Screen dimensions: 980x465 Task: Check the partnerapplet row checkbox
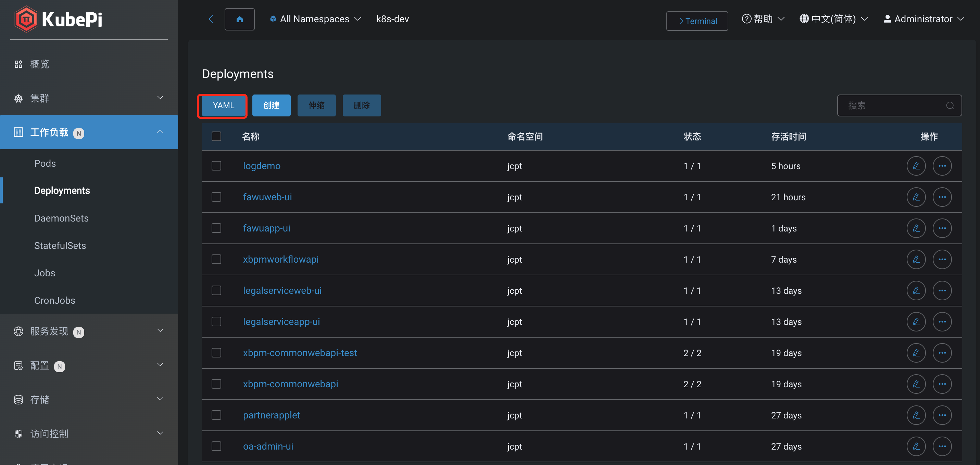click(x=216, y=415)
